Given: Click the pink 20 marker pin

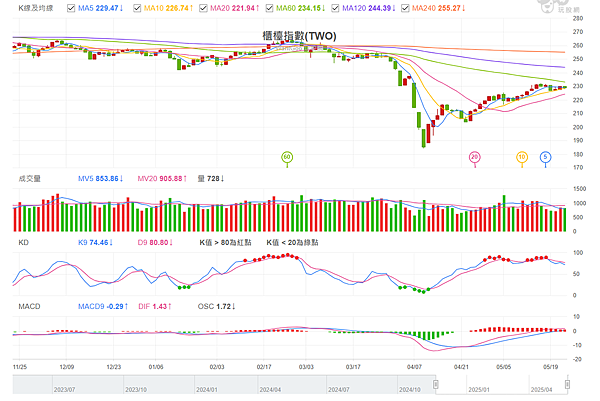Looking at the screenshot, I should coord(474,158).
